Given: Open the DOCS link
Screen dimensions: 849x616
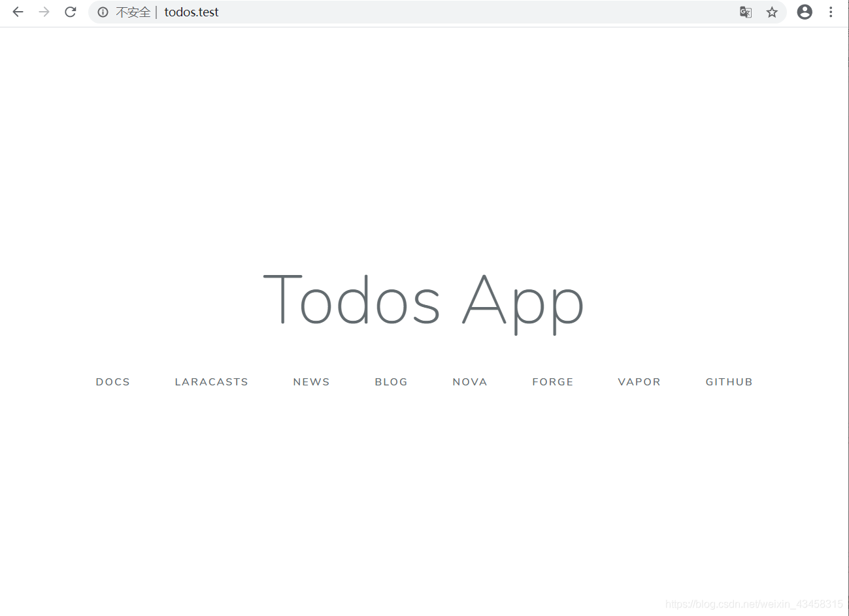Looking at the screenshot, I should pos(113,382).
